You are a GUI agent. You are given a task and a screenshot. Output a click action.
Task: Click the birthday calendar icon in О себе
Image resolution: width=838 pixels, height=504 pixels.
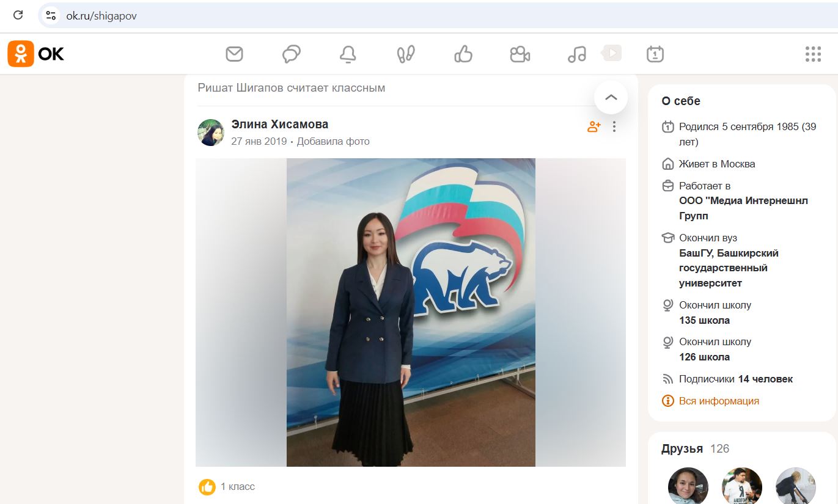click(x=668, y=127)
